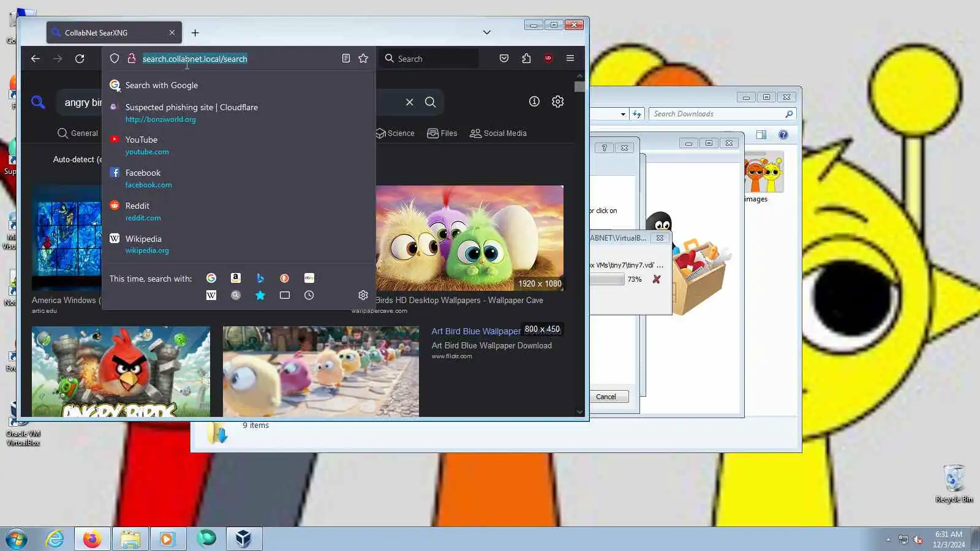
Task: Clear the SearXNG query with X
Action: click(410, 102)
